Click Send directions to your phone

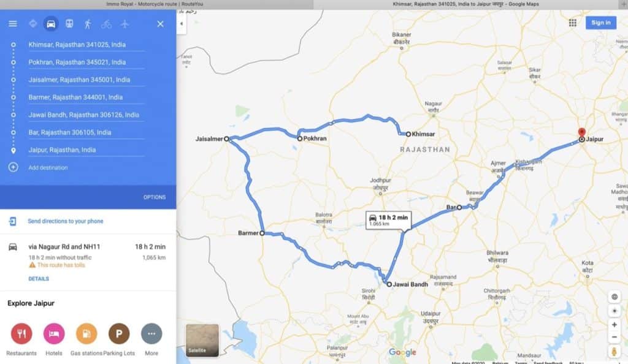click(x=65, y=221)
